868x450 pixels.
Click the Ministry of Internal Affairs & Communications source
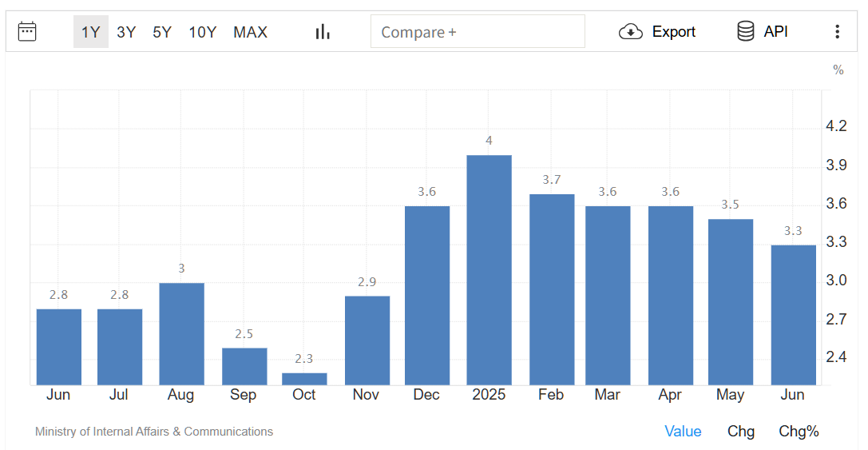[154, 431]
